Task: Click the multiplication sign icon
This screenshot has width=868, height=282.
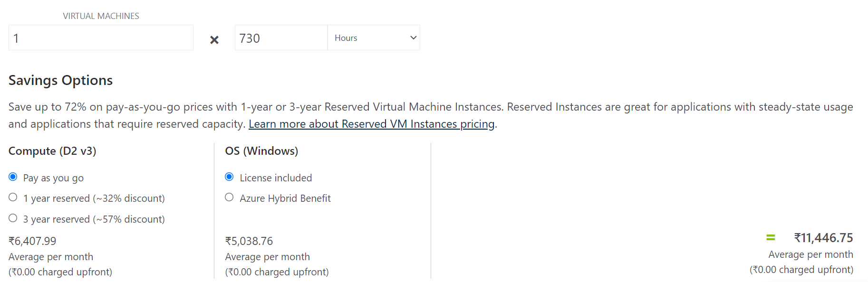Action: point(214,40)
